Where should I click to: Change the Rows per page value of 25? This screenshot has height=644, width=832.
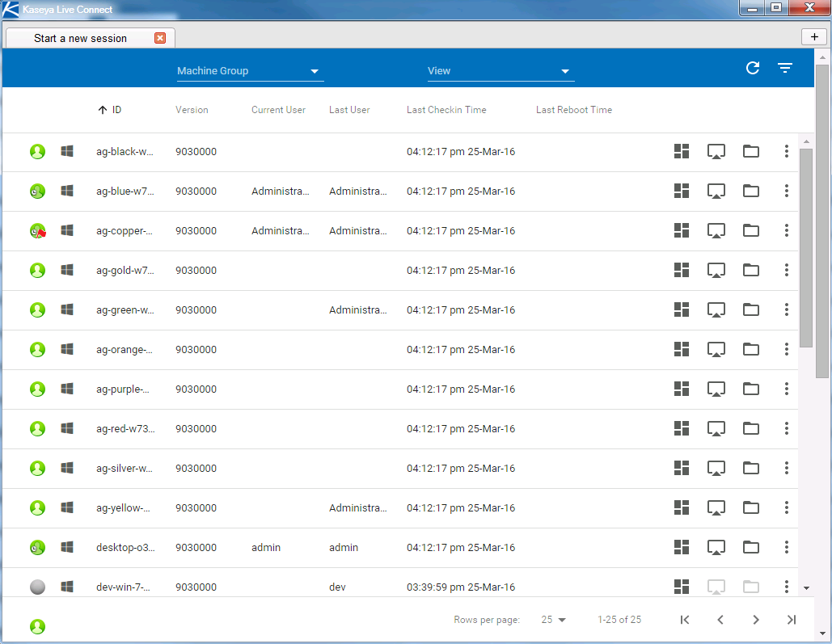coord(554,620)
